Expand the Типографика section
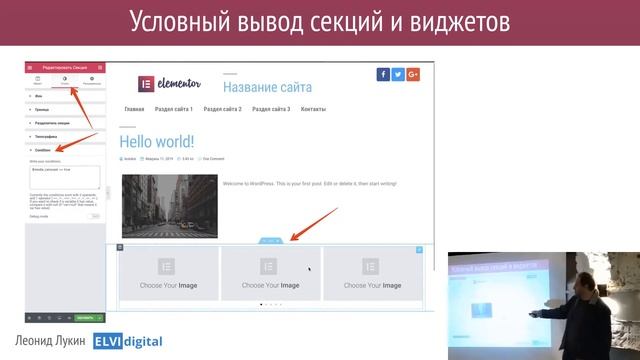 65,136
